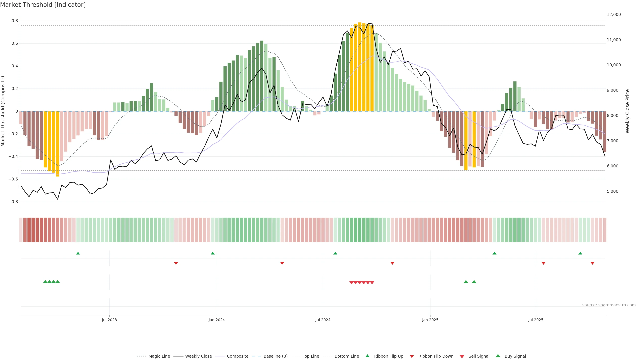Click the Weekly Close Price axis title
The height and width of the screenshot is (362, 644).
coord(628,111)
